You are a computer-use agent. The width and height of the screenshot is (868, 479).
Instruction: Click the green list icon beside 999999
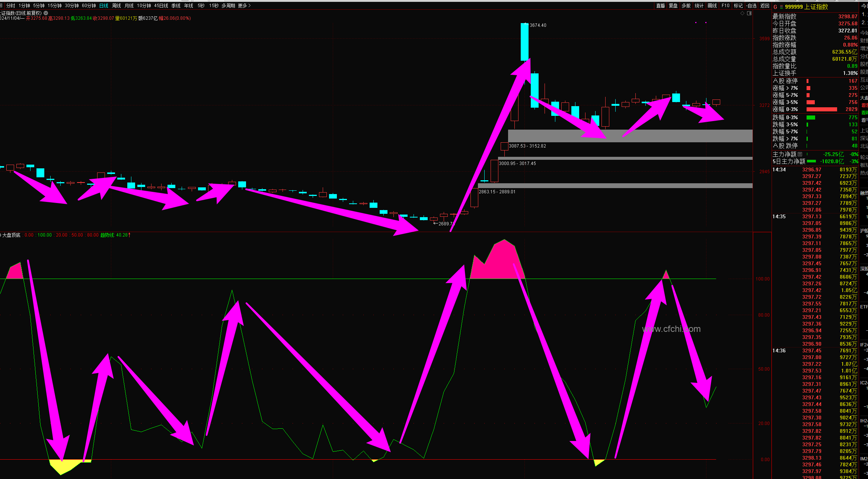pos(781,7)
